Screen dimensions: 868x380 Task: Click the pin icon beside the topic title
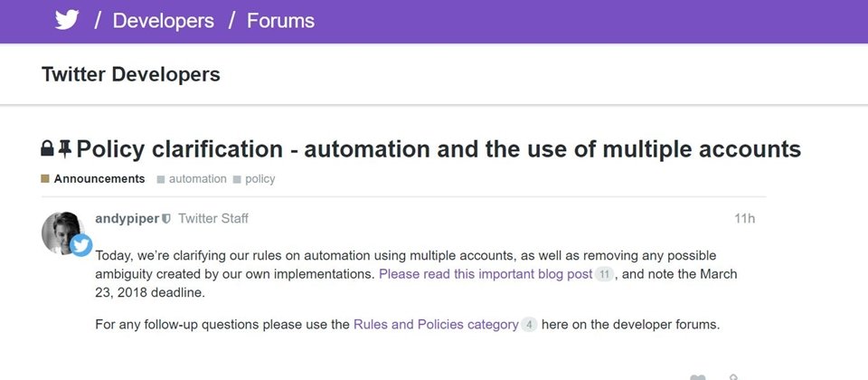pyautogui.click(x=65, y=148)
